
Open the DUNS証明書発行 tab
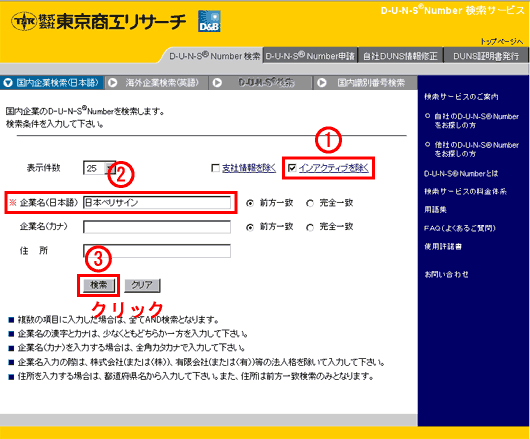[486, 56]
